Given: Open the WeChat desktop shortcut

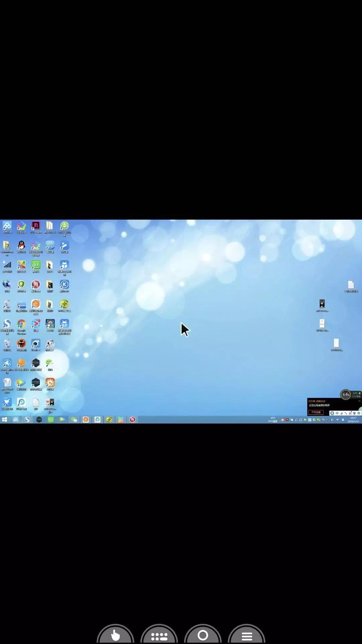Looking at the screenshot, I should click(50, 364).
